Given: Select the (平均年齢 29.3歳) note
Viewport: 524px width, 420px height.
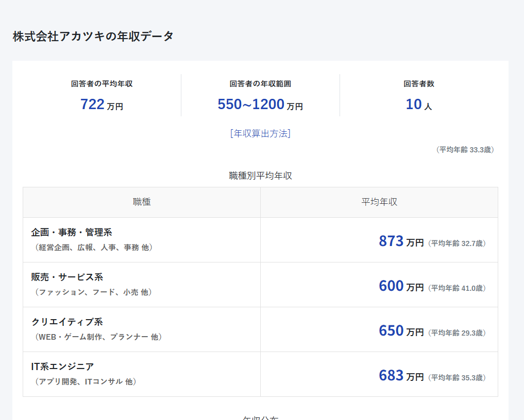Looking at the screenshot, I should (457, 333).
